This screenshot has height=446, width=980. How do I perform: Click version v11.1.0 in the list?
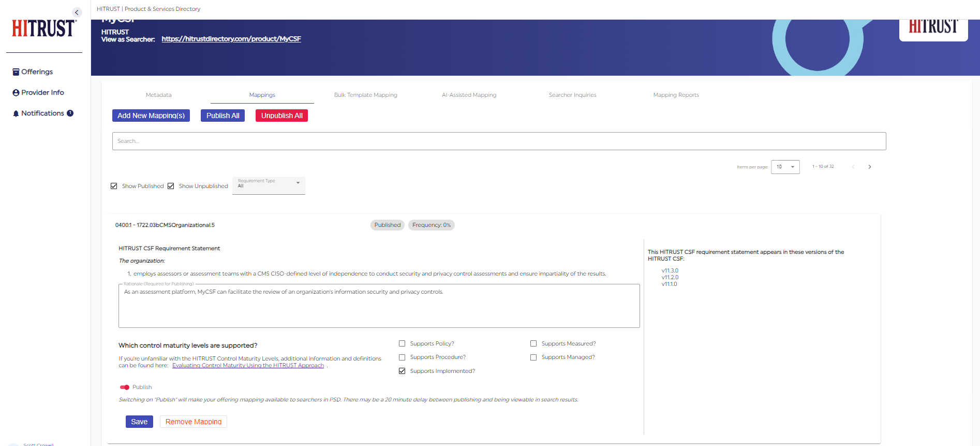coord(669,284)
